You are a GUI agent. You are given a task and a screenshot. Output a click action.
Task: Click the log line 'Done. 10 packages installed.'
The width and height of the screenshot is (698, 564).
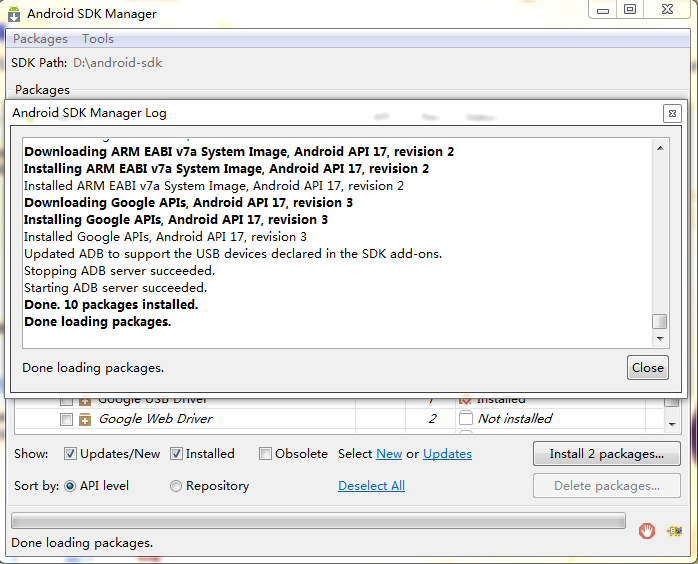tap(111, 305)
